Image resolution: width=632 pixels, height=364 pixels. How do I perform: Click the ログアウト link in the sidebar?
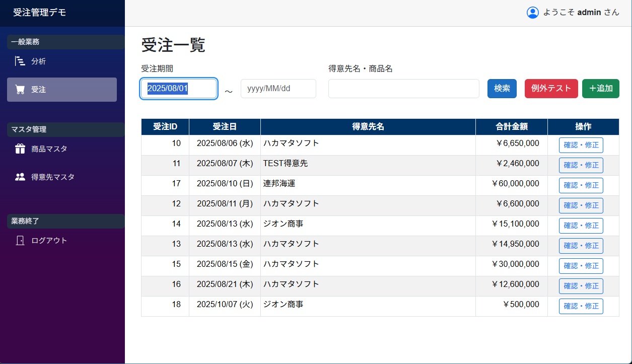48,240
